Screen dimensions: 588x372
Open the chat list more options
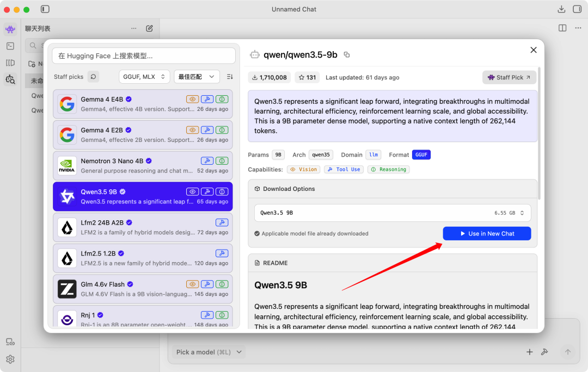point(134,28)
